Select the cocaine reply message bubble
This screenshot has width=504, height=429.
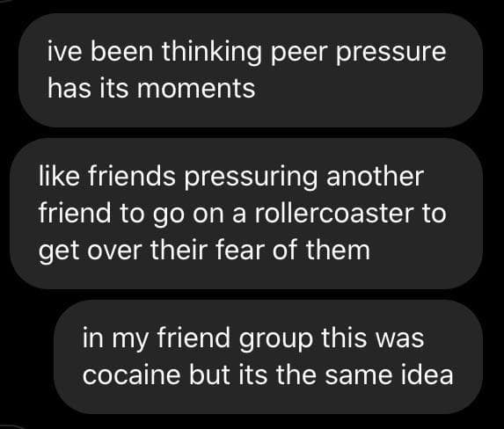pyautogui.click(x=268, y=357)
